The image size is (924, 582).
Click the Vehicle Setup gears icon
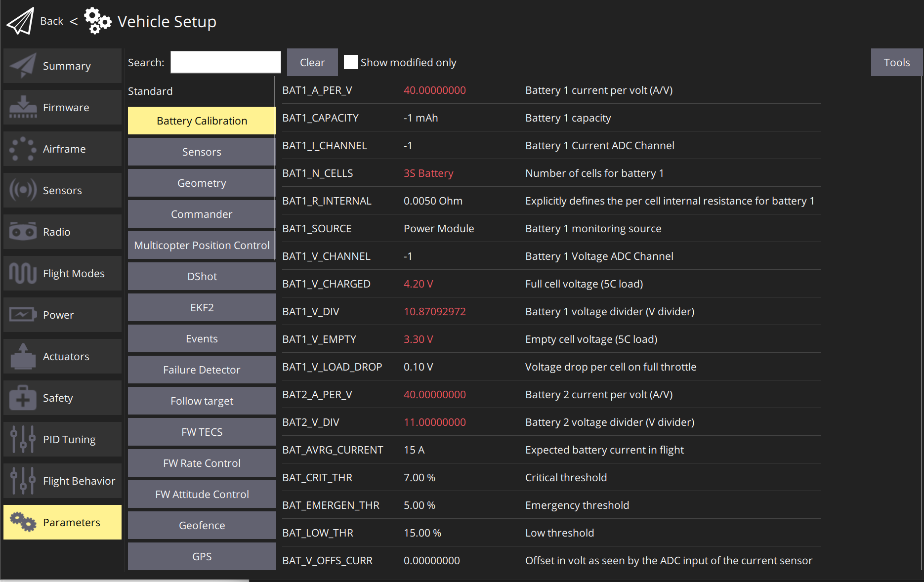click(x=97, y=21)
